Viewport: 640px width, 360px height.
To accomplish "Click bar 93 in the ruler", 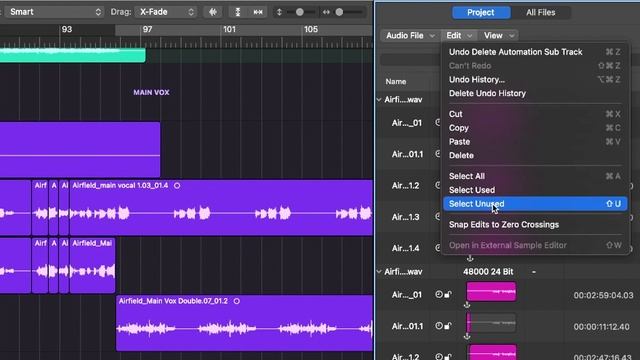I will (67, 29).
